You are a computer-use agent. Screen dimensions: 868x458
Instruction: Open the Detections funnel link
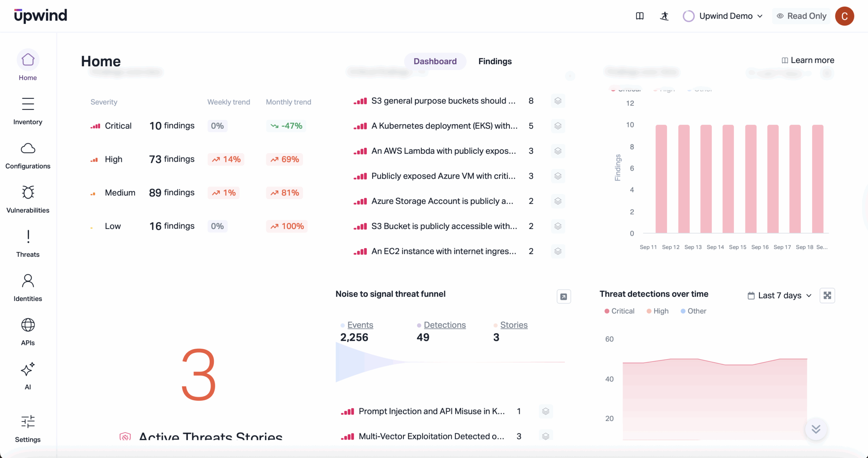(x=444, y=325)
